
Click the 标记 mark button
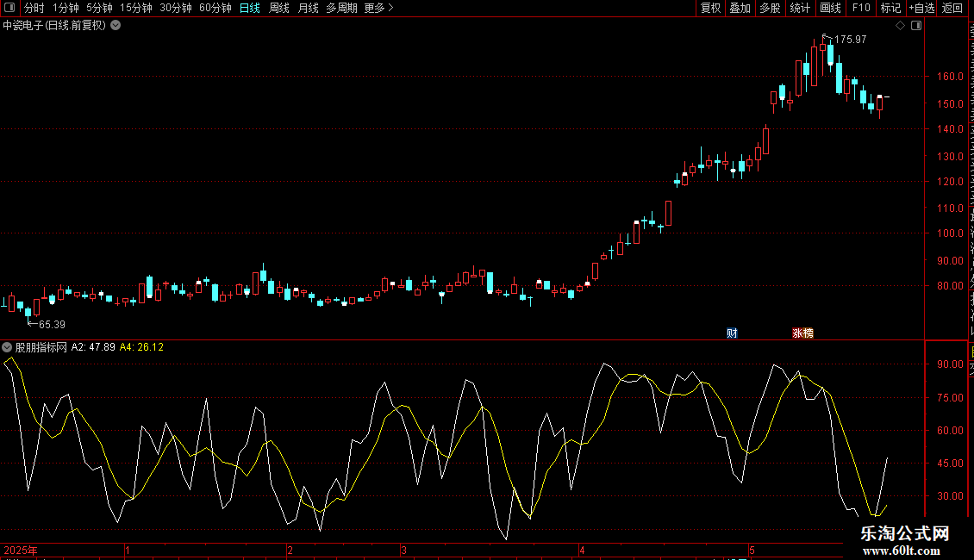[x=890, y=8]
